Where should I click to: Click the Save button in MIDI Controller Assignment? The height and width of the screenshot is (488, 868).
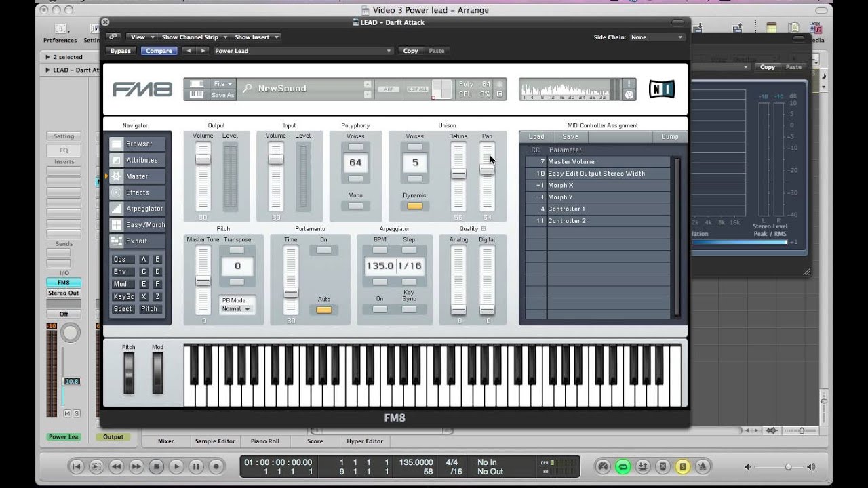pyautogui.click(x=570, y=136)
